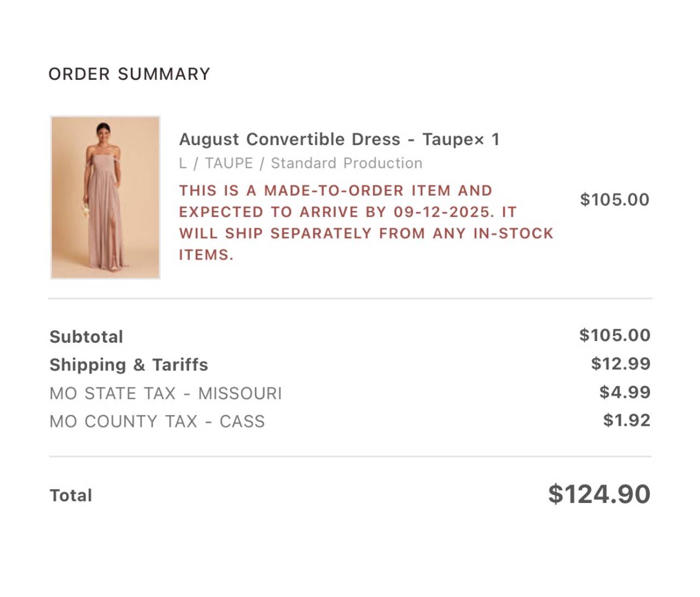This screenshot has width=700, height=597.
Task: Click the $1.92 county tax amount
Action: pyautogui.click(x=627, y=420)
